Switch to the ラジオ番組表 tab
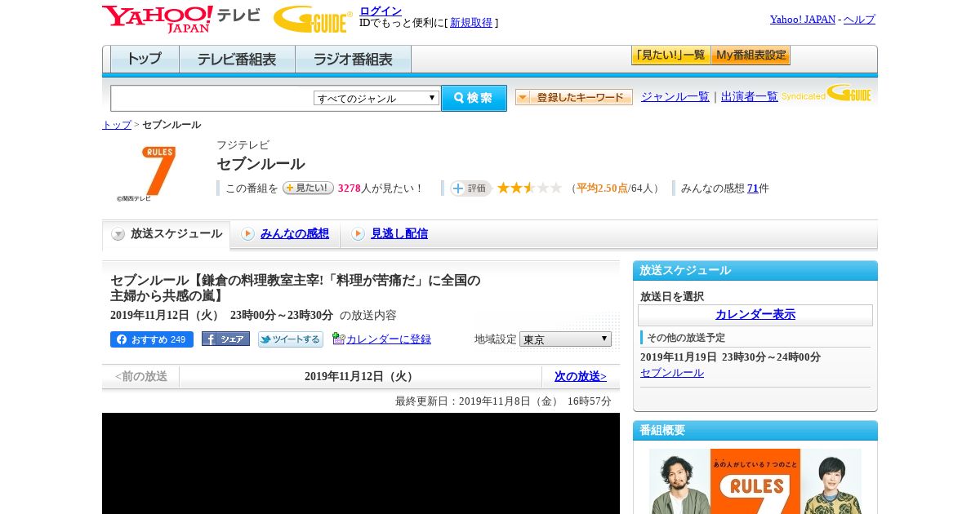 (x=353, y=60)
